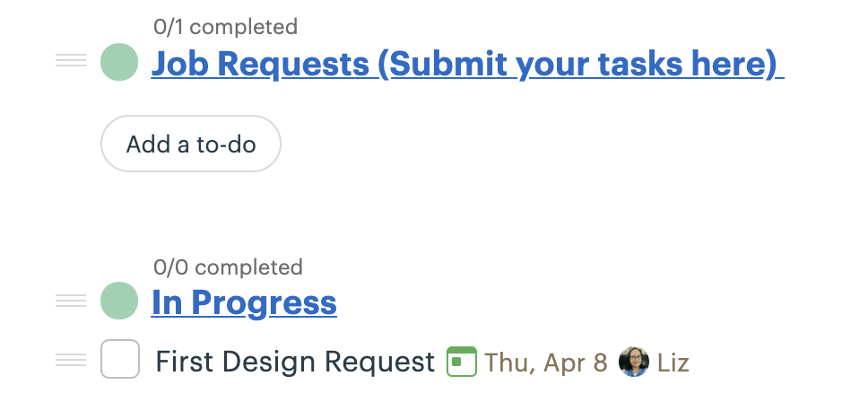Open Job Requests (Submit your tasks here) list
Screen dimensions: 868x402
pos(467,64)
